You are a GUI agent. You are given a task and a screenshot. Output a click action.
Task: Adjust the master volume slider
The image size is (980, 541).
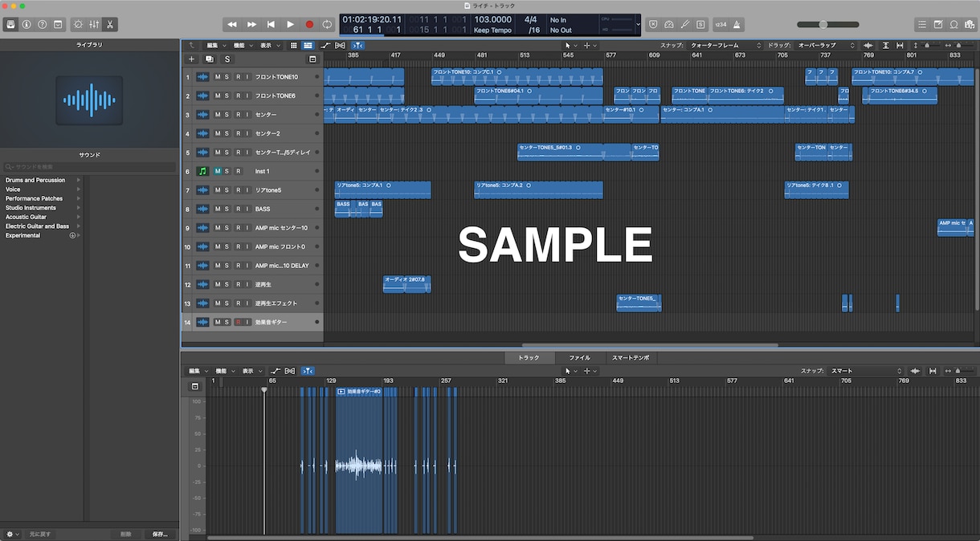[827, 24]
